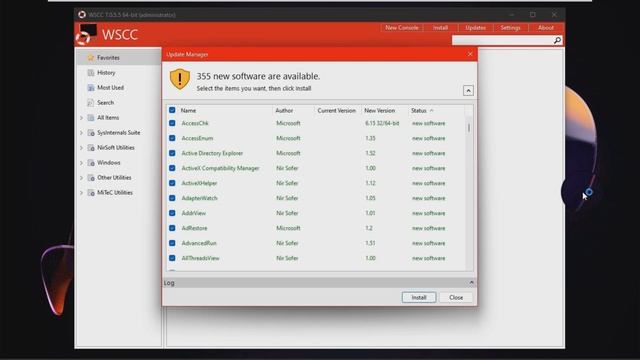Click the Search sidebar icon

(x=91, y=102)
